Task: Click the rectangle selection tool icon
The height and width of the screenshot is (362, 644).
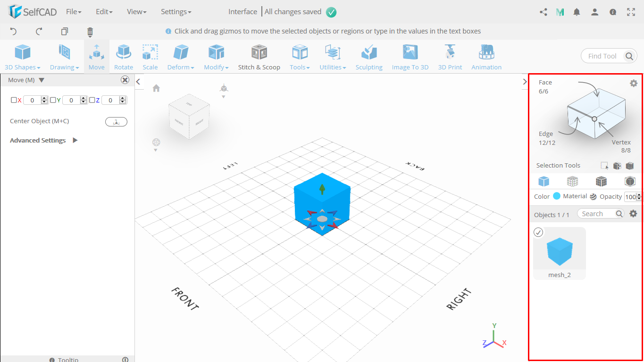Action: (604, 165)
